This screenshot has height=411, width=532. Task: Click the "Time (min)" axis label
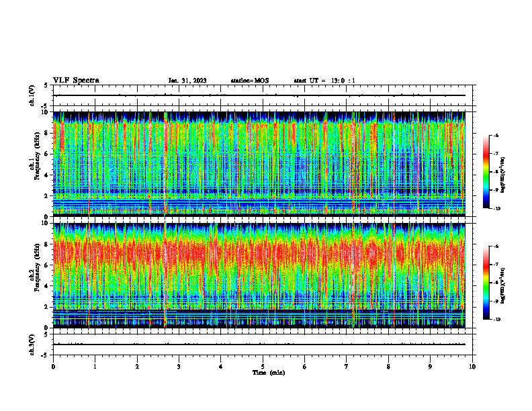click(x=269, y=373)
